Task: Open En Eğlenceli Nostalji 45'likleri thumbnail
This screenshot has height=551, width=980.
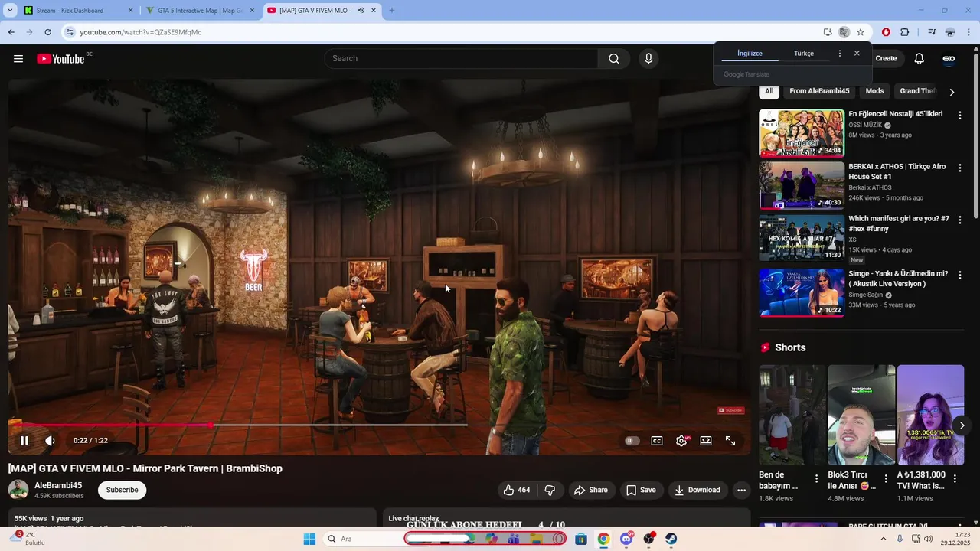Action: [802, 133]
